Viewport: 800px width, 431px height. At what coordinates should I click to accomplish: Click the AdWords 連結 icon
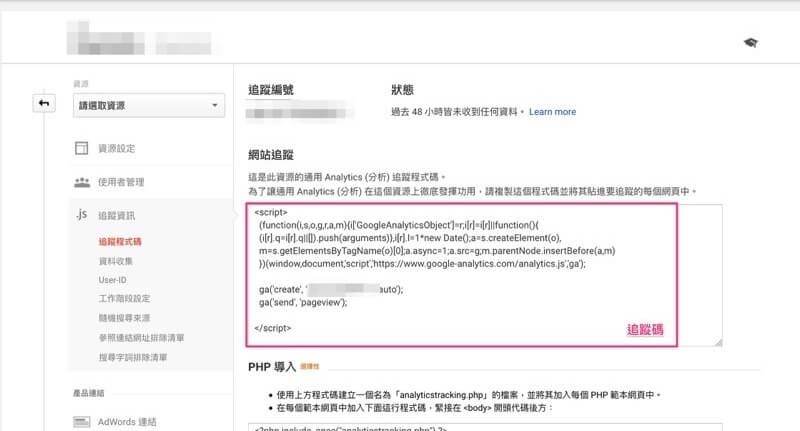pyautogui.click(x=82, y=421)
